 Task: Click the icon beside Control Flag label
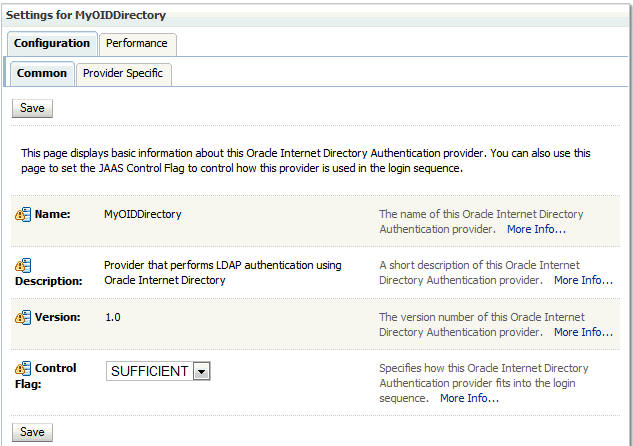[x=23, y=369]
